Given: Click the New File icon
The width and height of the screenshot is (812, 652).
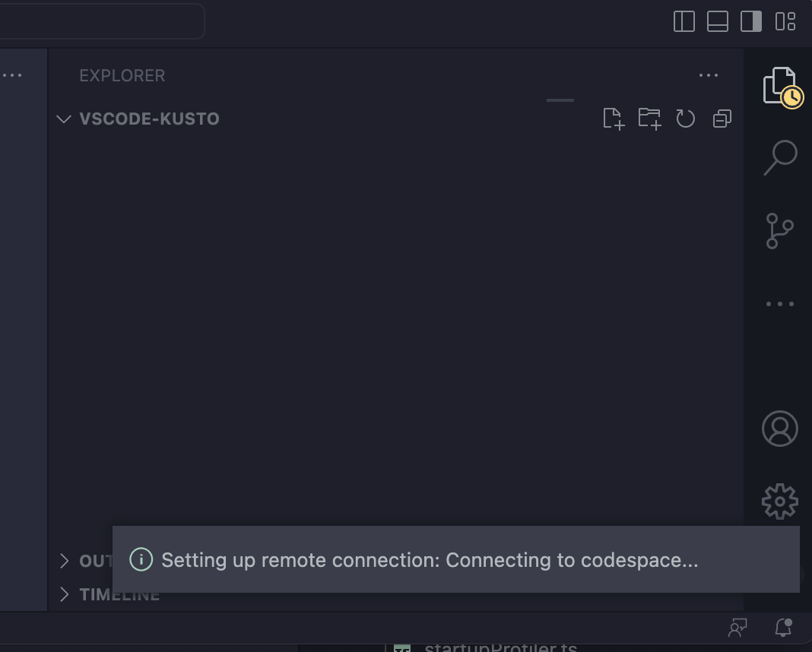Looking at the screenshot, I should [613, 119].
